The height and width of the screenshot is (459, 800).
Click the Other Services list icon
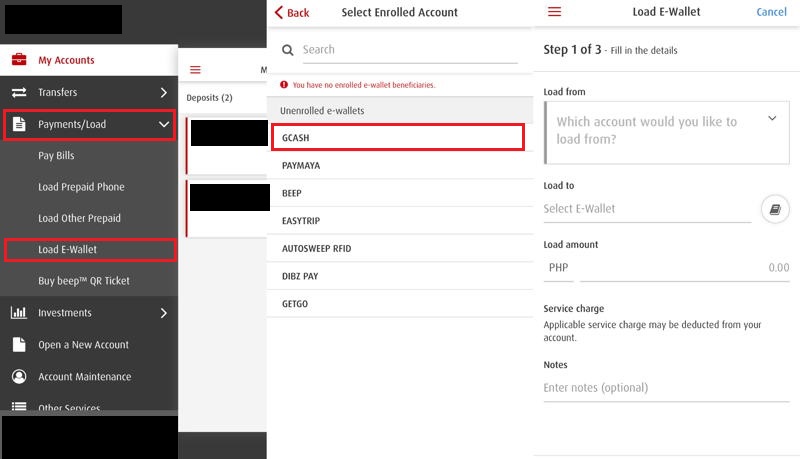(x=19, y=406)
